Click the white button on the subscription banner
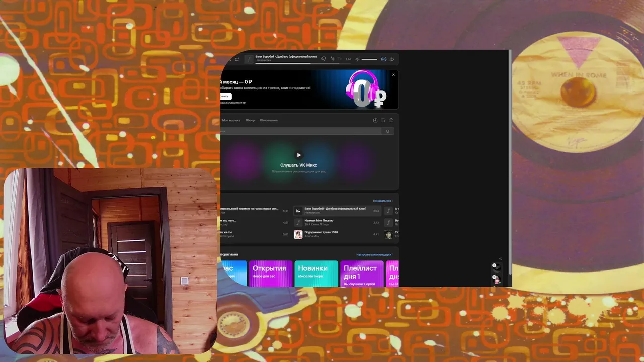The height and width of the screenshot is (362, 644). click(x=225, y=96)
